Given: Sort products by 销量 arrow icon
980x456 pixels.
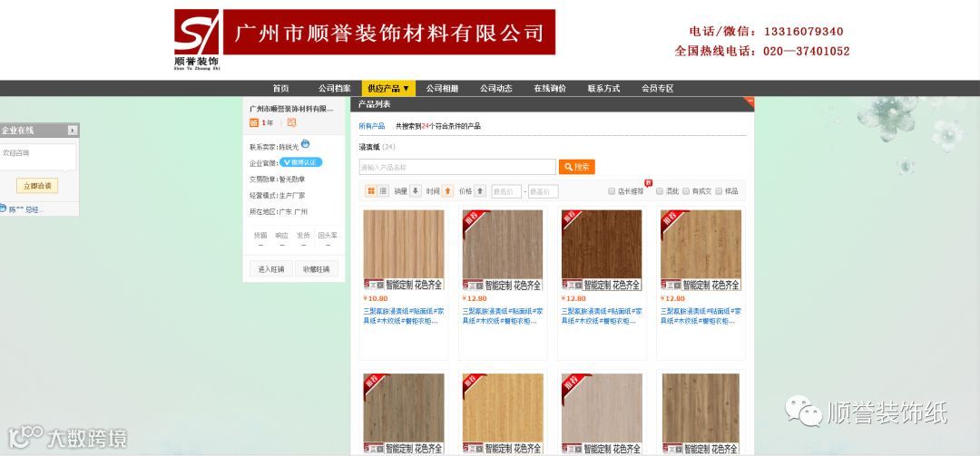Looking at the screenshot, I should tap(416, 191).
